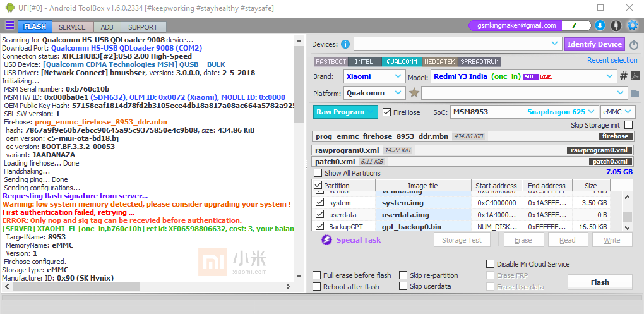
Task: Open the Brand dropdown showing Xiaomi
Action: tap(374, 76)
